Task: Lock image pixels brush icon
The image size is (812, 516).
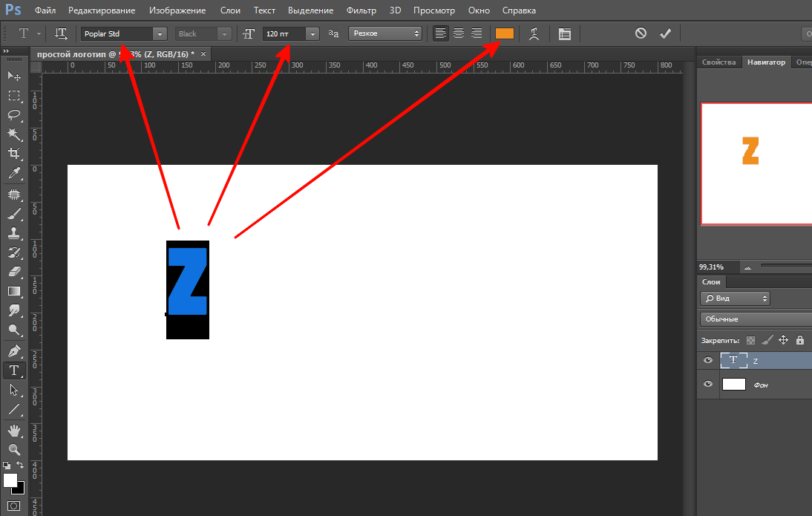Action: point(767,340)
